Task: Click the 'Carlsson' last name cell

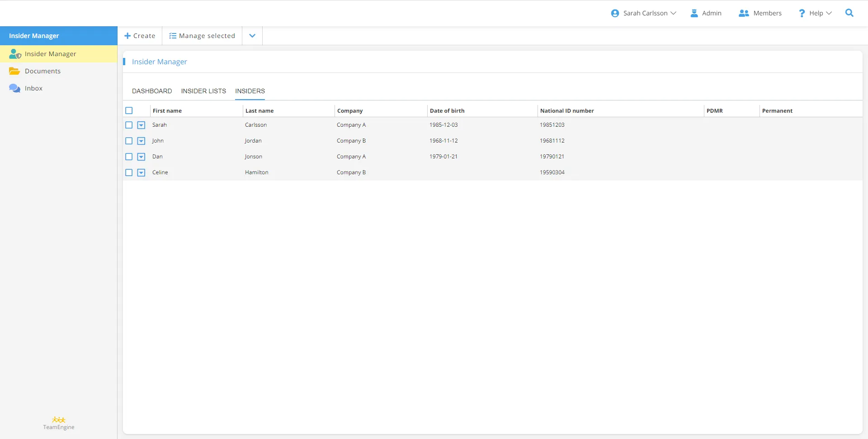Action: point(256,125)
